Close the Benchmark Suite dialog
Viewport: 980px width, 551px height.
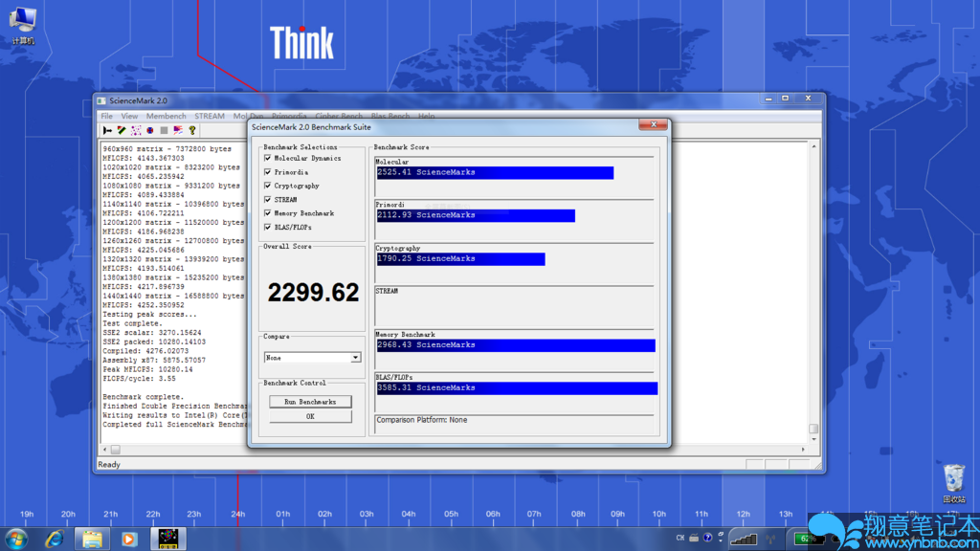coord(653,125)
